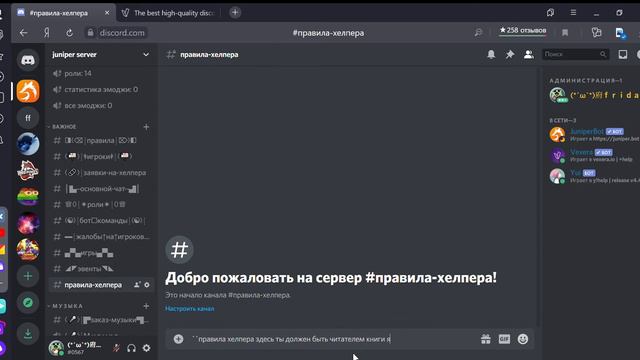Click the add a server plus icon
The width and height of the screenshot is (640, 360).
click(28, 276)
